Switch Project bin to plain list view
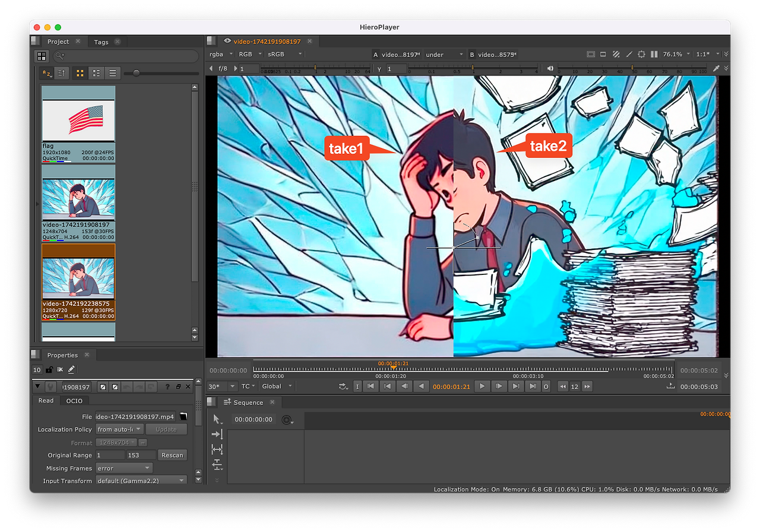This screenshot has width=760, height=532. pos(112,73)
